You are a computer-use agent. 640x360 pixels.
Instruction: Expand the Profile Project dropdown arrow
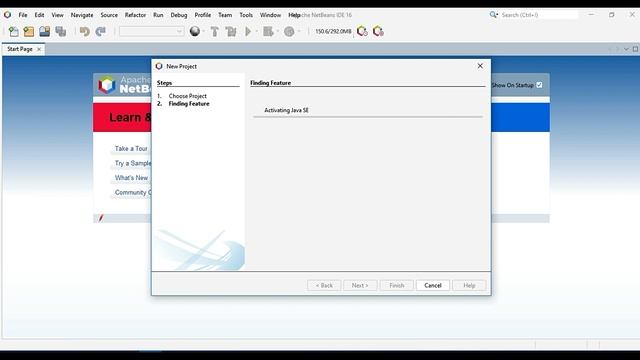(x=299, y=31)
